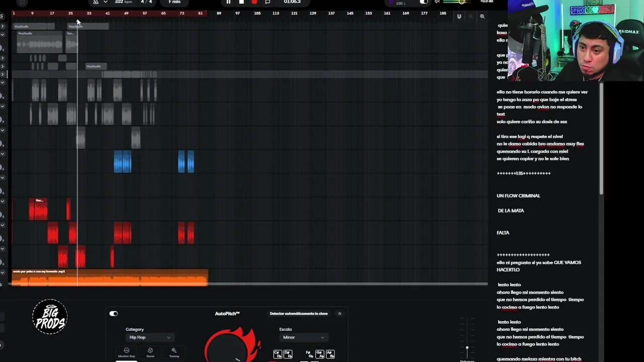Choose the Yummy preset
This screenshot has height=362, width=644.
[174, 352]
